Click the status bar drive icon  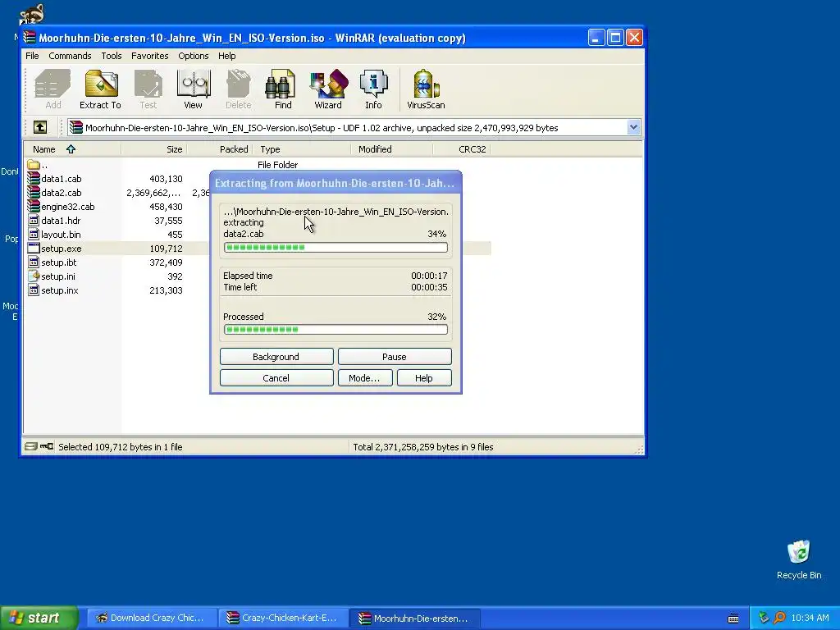30,446
